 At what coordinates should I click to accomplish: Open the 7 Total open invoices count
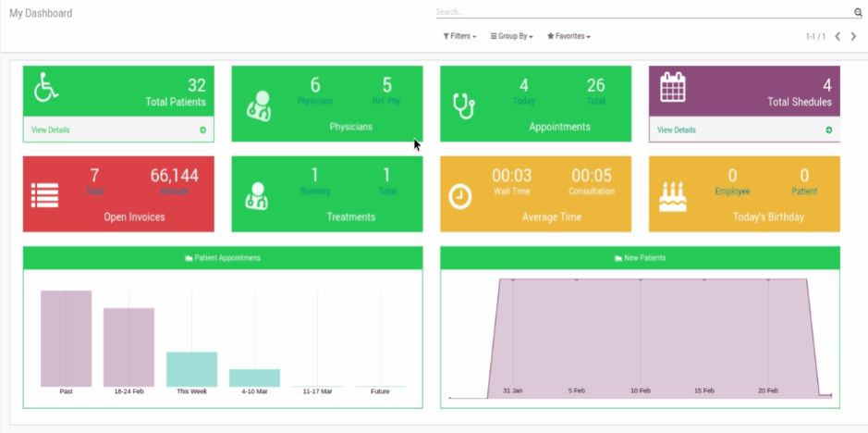coord(94,175)
